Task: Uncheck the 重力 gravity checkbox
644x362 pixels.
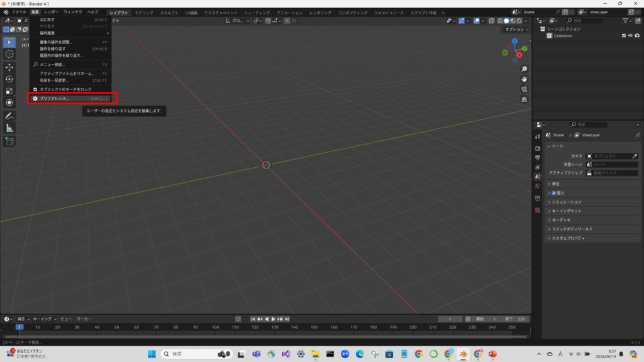Action: (x=553, y=193)
